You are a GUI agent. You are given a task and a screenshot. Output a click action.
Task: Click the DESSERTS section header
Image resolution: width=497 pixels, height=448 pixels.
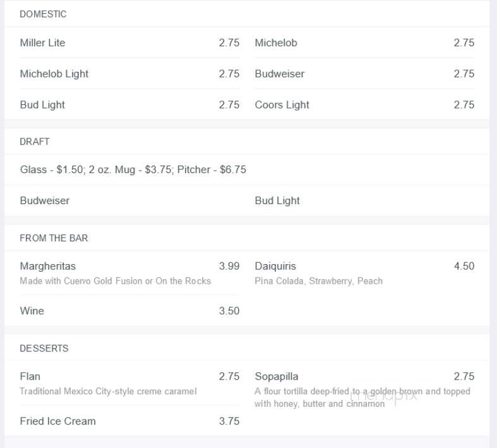coord(44,348)
